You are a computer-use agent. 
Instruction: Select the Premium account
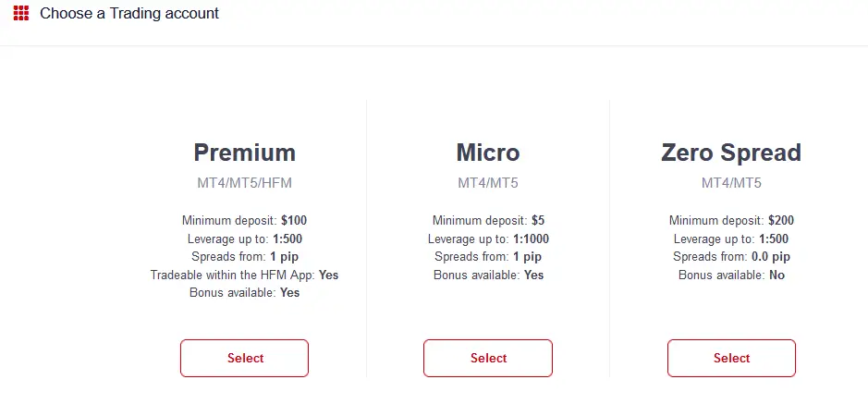[244, 358]
